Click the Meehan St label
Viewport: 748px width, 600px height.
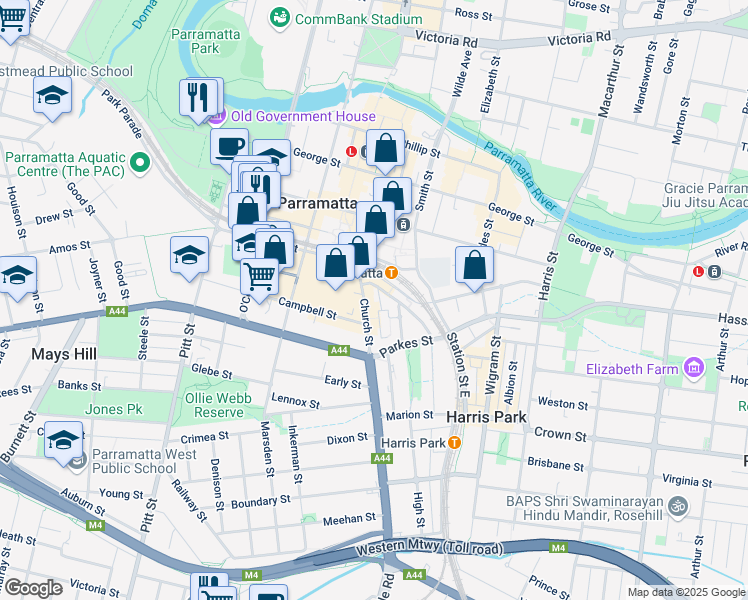[349, 519]
